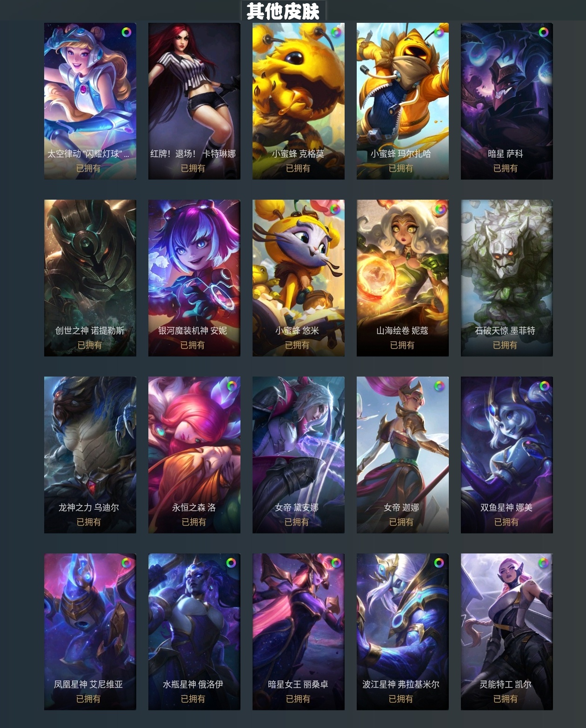Click chroma icon on 灵能特工 凯尔 card
Viewport: 586px width, 728px height.
[x=544, y=563]
